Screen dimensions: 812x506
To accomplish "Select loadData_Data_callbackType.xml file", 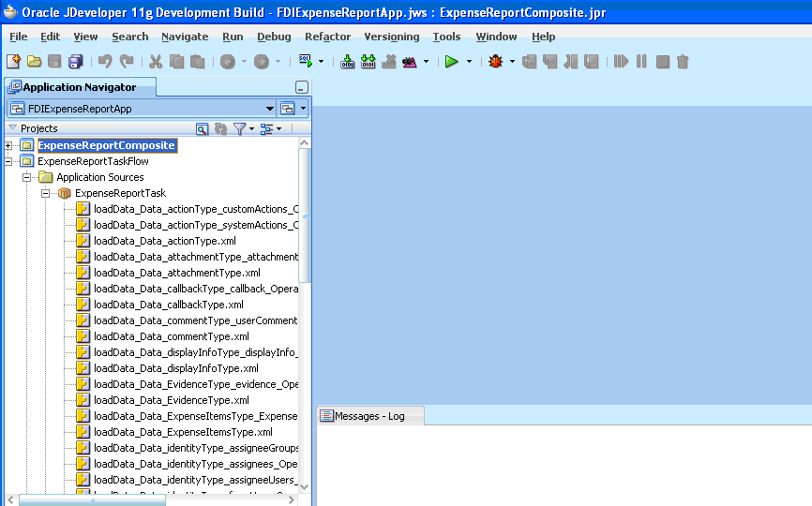I will pos(168,305).
